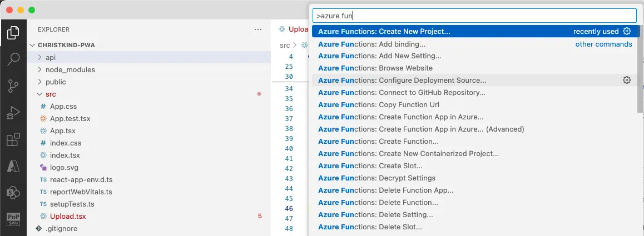
Task: Click the React icon in Upload tab
Action: [282, 29]
